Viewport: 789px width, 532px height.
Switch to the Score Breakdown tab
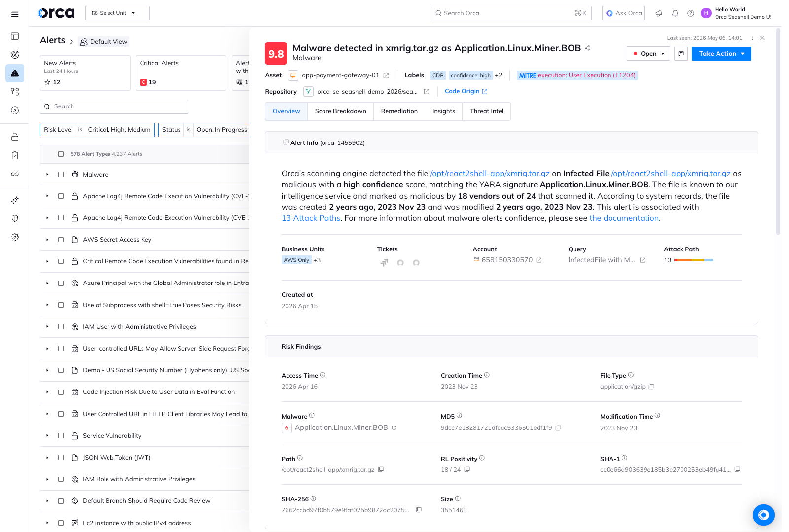[341, 111]
